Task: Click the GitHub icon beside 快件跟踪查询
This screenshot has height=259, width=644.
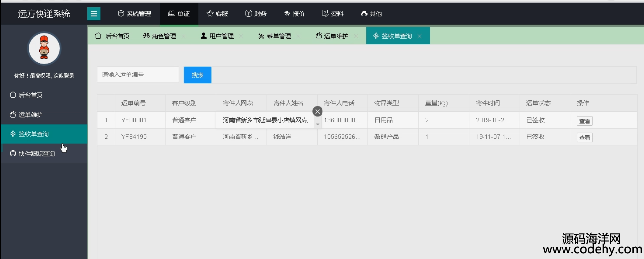Action: click(13, 154)
